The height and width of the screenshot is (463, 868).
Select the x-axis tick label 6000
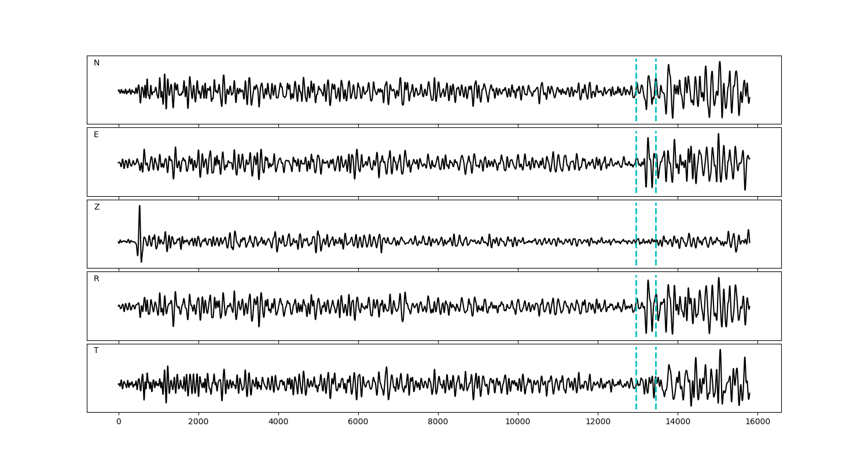point(358,422)
